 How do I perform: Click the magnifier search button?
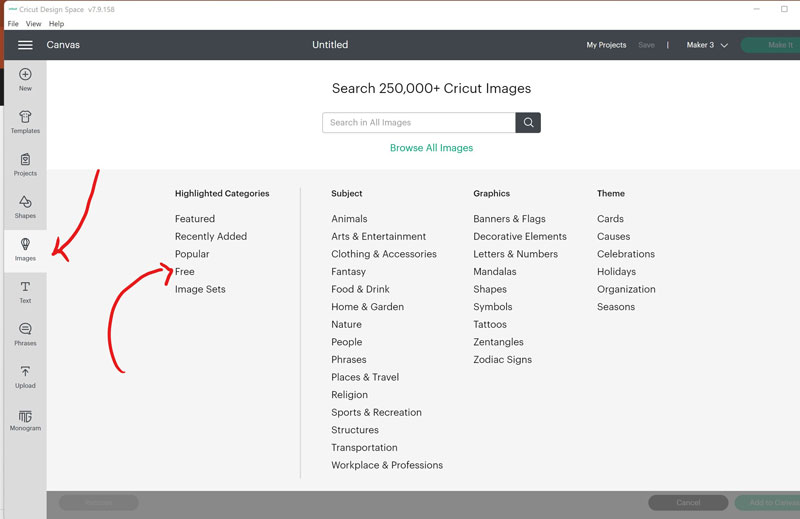(528, 122)
